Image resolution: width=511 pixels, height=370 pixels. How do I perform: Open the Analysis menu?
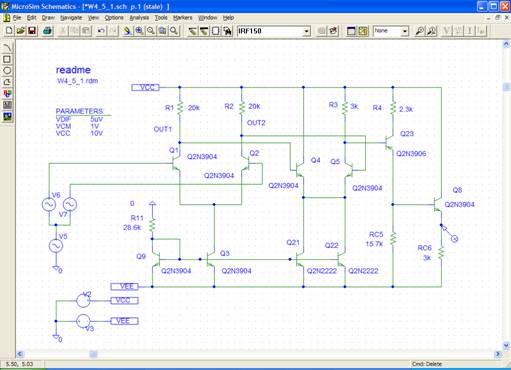139,18
